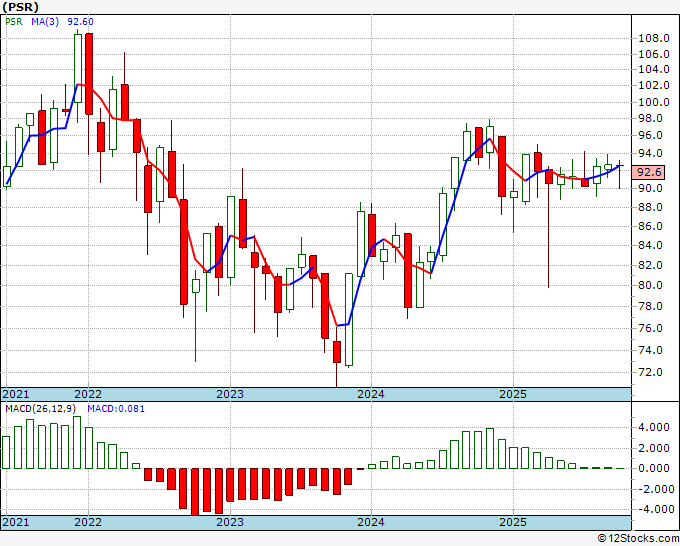
Task: Click the 108.0 price axis label
Action: pos(654,39)
